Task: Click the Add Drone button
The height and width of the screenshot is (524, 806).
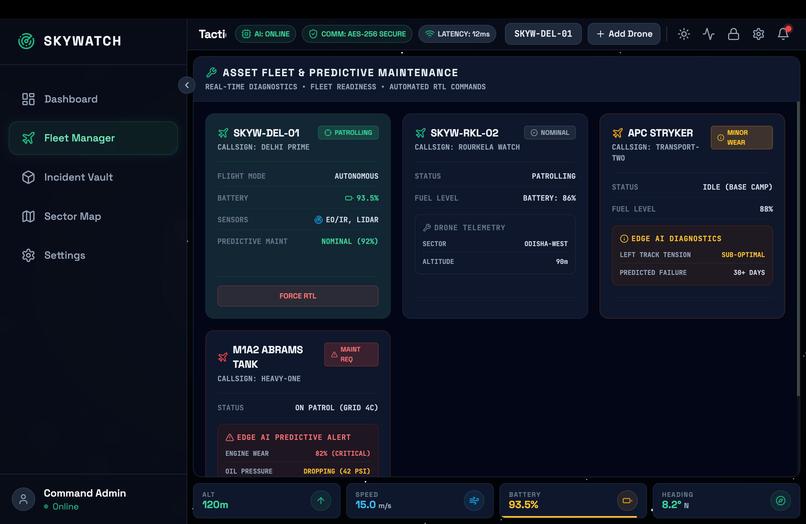Action: pyautogui.click(x=624, y=34)
